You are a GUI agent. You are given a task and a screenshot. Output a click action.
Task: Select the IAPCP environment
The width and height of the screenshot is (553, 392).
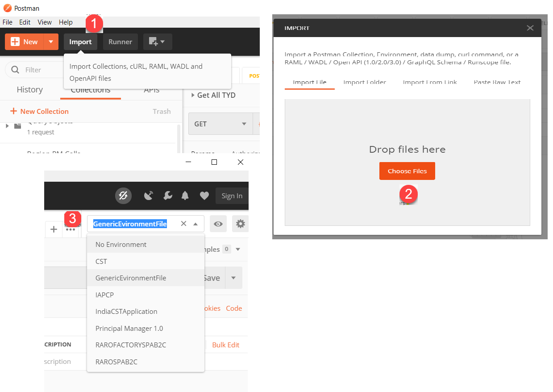[146, 295]
